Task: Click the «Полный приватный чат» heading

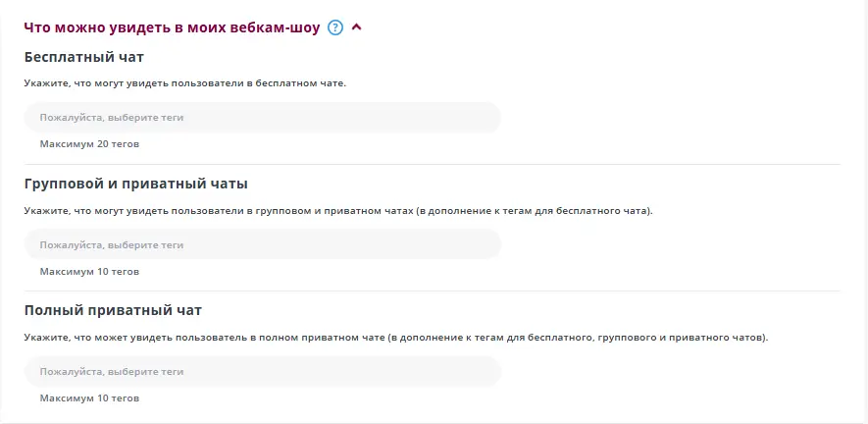Action: point(113,310)
